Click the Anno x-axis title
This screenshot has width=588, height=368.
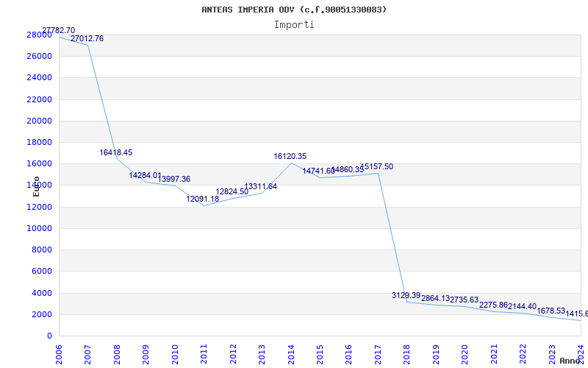tap(570, 361)
